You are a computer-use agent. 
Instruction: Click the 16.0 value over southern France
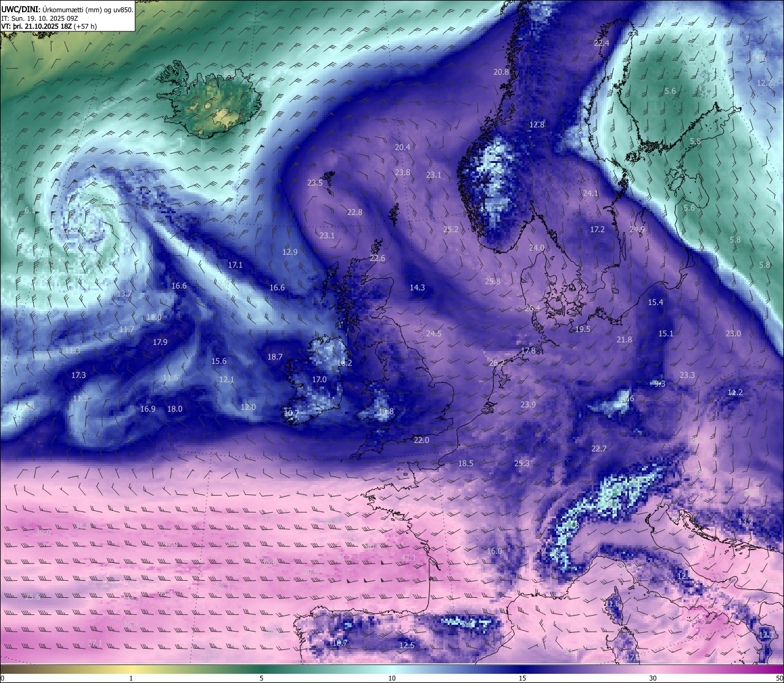click(494, 551)
